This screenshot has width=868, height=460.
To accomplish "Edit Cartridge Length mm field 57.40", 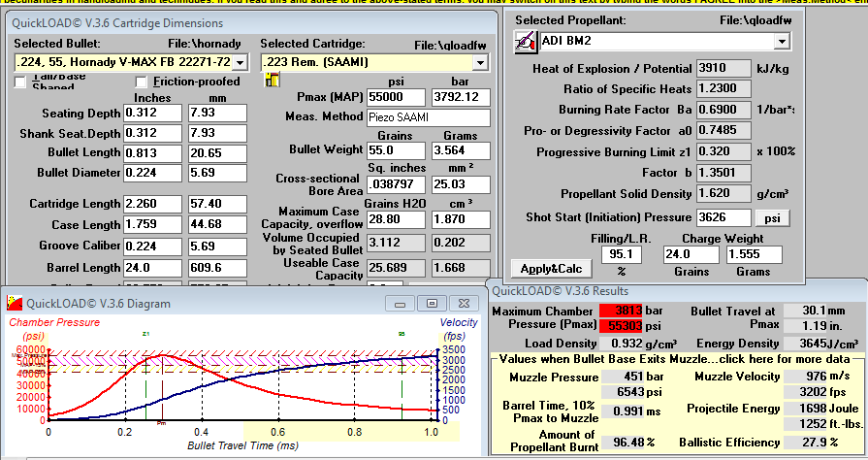I will 217,204.
